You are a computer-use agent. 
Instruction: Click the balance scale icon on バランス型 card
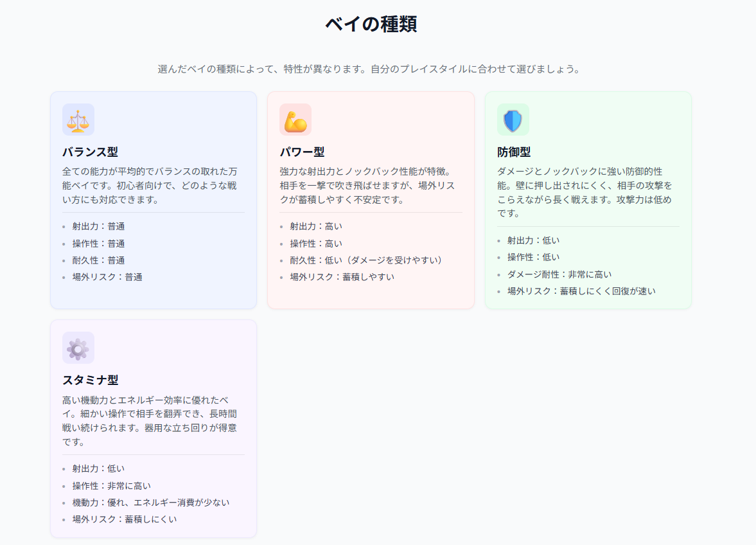77,119
